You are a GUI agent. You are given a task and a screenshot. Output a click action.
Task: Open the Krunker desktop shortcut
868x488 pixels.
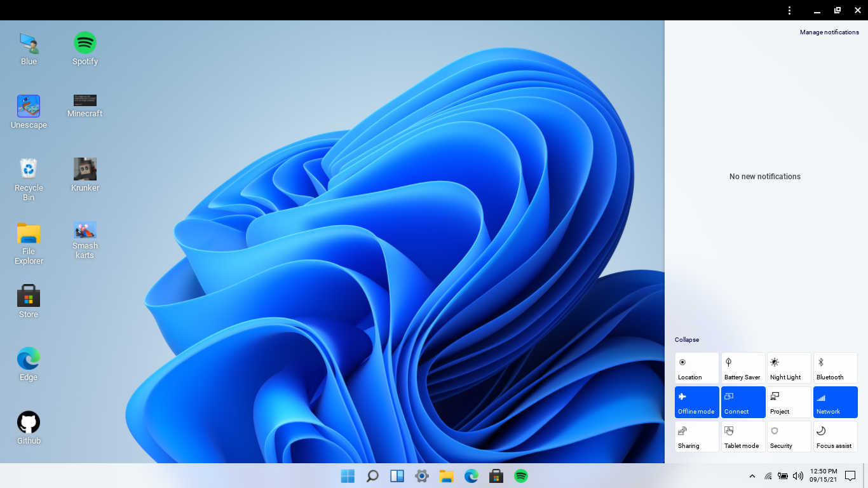coord(85,175)
